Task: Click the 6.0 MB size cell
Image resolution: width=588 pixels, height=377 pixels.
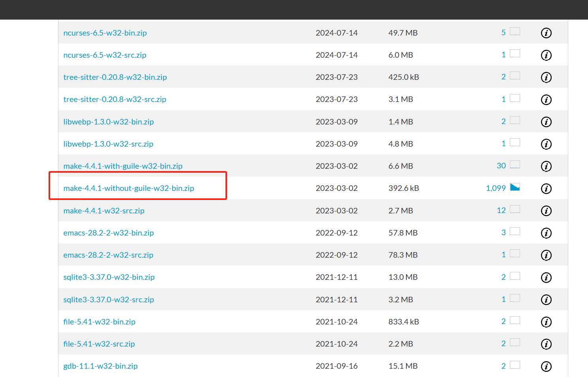Action: pyautogui.click(x=400, y=55)
